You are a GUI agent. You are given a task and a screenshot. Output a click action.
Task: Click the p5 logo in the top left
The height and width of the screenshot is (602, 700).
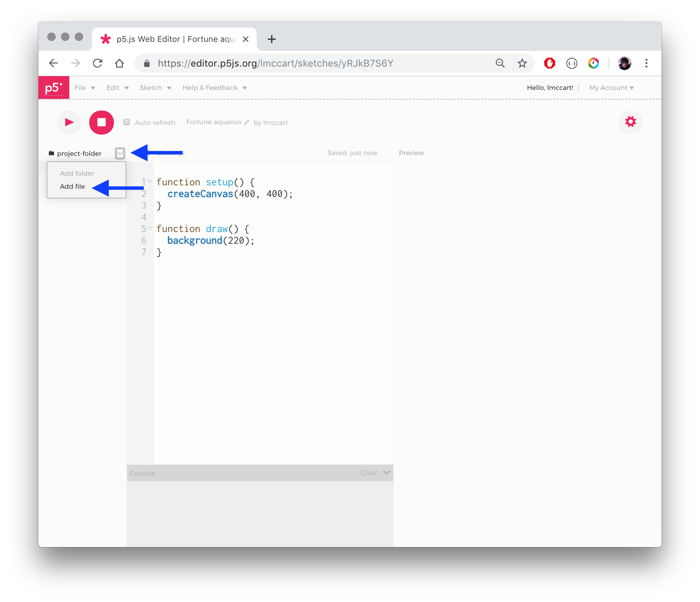coord(54,87)
